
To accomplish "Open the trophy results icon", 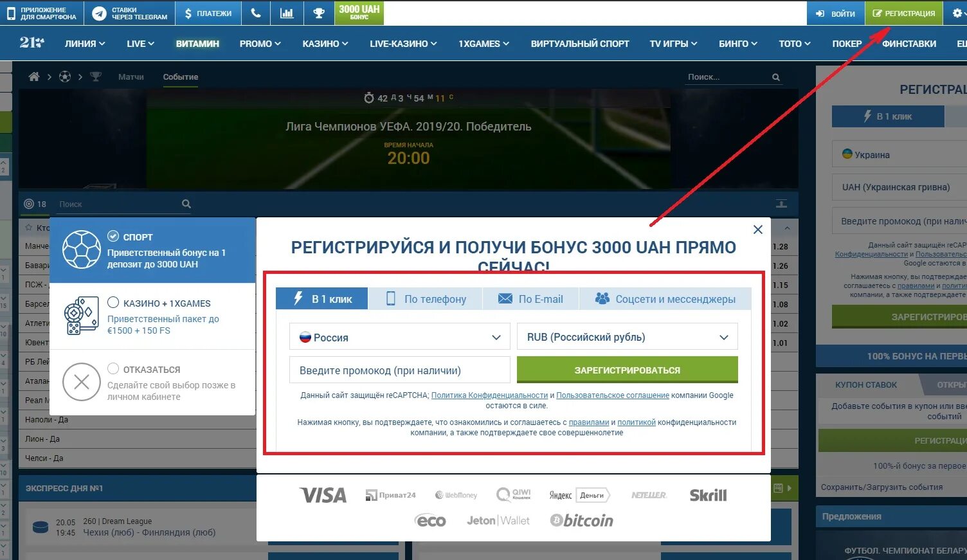I will click(319, 13).
